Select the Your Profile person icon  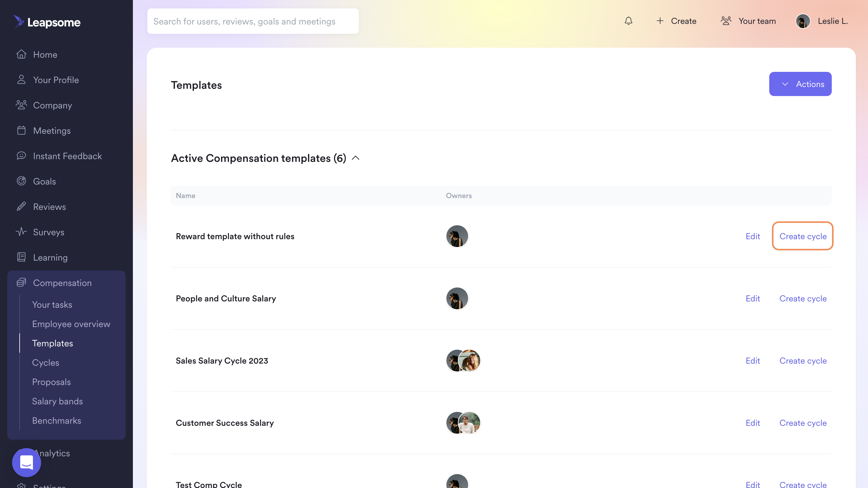(x=21, y=79)
